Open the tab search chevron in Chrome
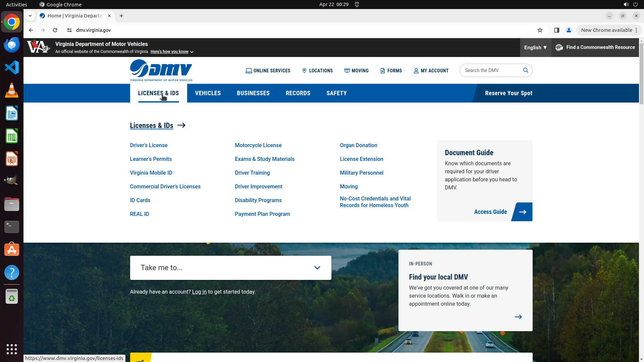Image resolution: width=644 pixels, height=362 pixels. pyautogui.click(x=30, y=16)
